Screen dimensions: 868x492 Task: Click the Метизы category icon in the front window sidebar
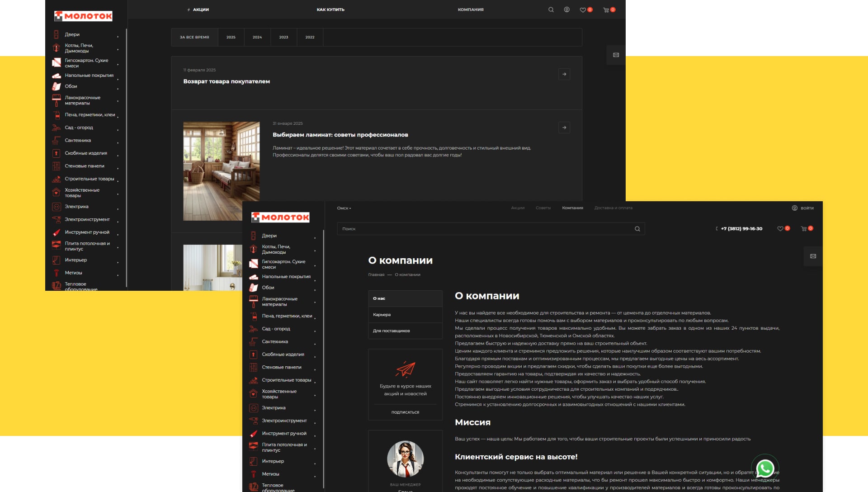tap(253, 474)
